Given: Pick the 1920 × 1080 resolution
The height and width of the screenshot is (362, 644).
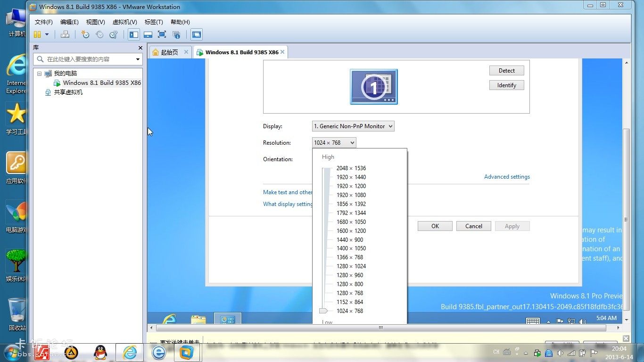Looking at the screenshot, I should click(x=351, y=195).
